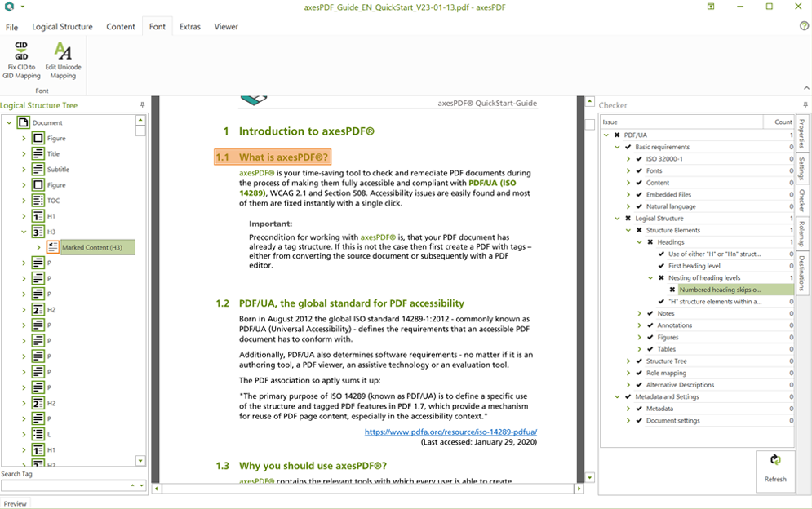Switch to the Extras ribbon tab
Image resolution: width=812 pixels, height=509 pixels.
190,27
